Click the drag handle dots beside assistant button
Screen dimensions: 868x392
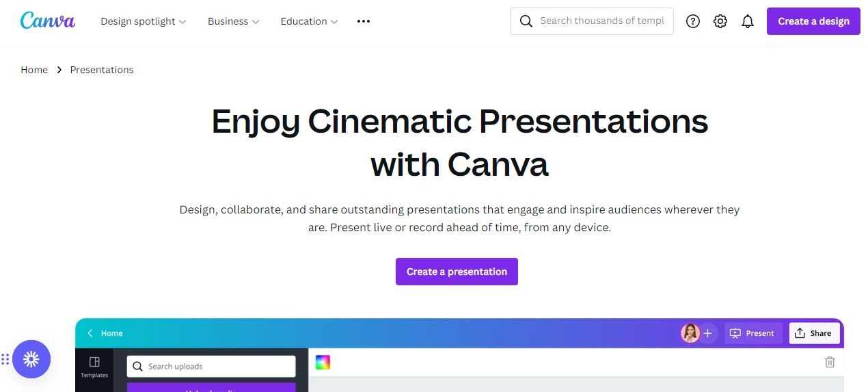coord(5,359)
